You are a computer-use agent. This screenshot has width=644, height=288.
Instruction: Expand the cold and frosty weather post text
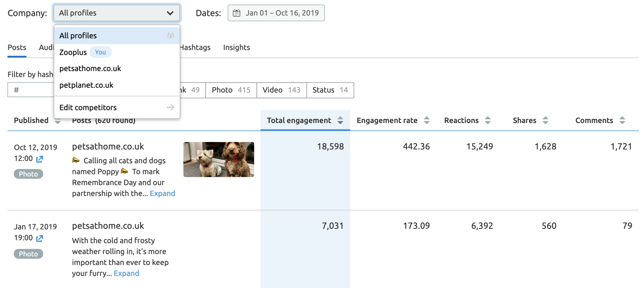pos(126,273)
